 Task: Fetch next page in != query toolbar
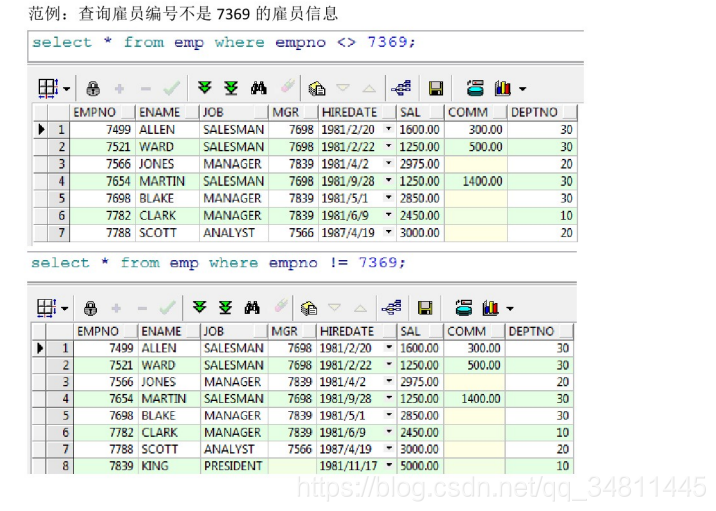point(200,307)
